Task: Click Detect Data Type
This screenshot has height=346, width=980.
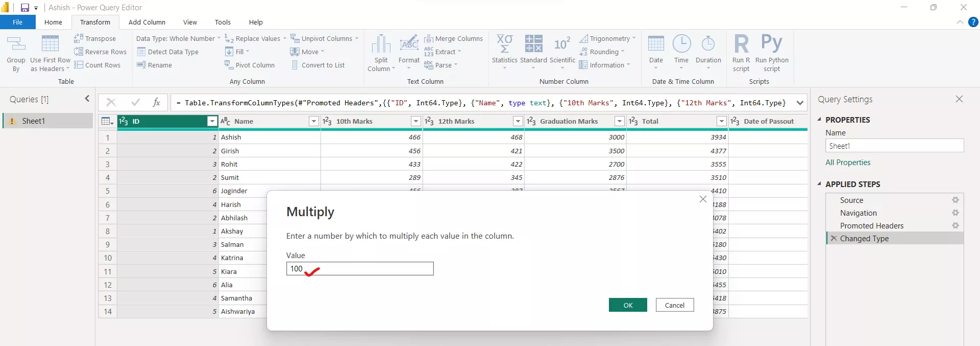Action: point(167,52)
